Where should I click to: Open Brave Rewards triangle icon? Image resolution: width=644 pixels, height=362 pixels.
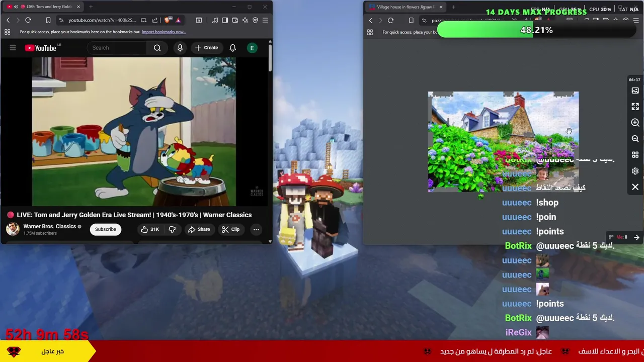click(178, 20)
